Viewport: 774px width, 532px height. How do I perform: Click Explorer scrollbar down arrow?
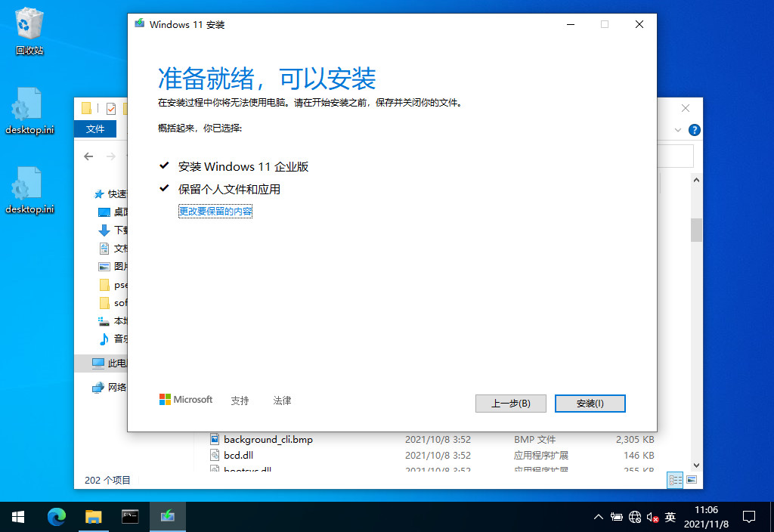[x=696, y=465]
